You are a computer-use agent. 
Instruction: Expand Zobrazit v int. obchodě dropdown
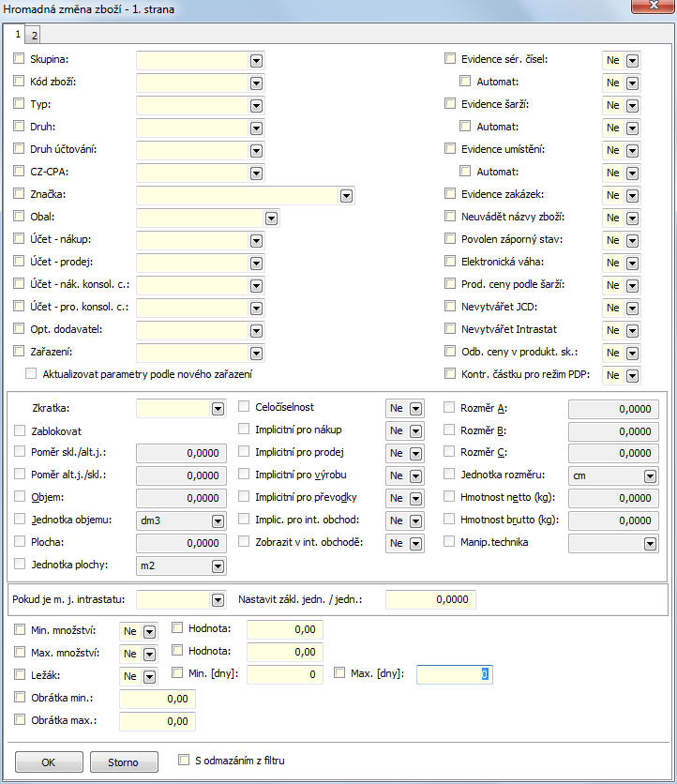coord(415,544)
